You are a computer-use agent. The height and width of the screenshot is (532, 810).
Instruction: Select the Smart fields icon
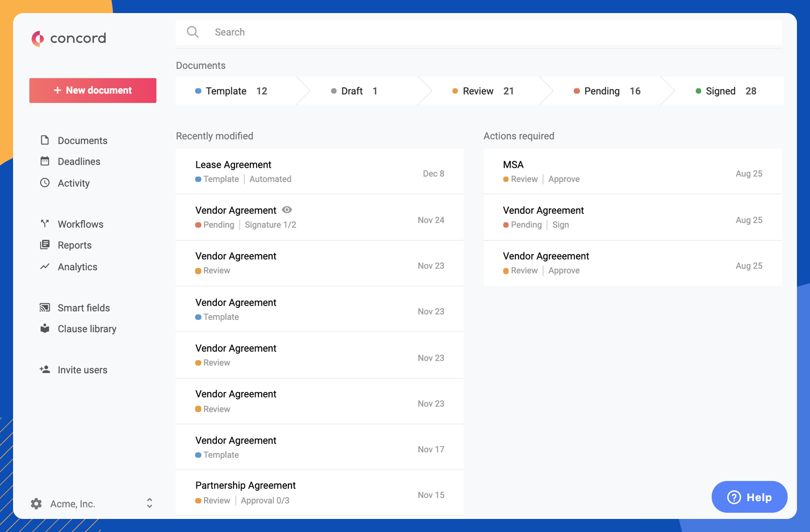45,307
